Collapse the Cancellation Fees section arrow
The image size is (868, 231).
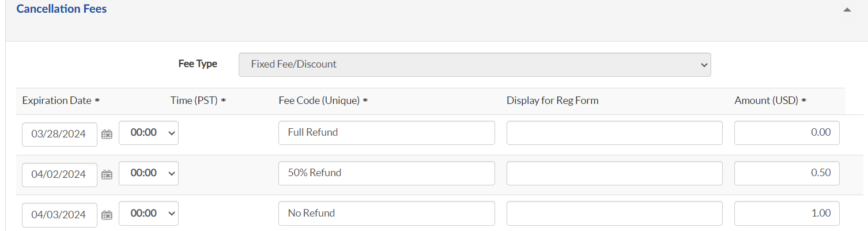(x=847, y=10)
